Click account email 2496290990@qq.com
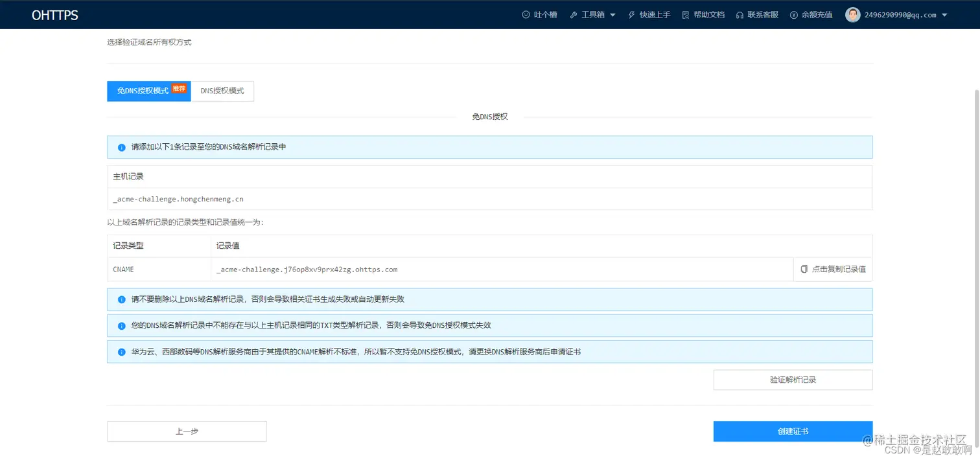This screenshot has height=460, width=980. [900, 15]
